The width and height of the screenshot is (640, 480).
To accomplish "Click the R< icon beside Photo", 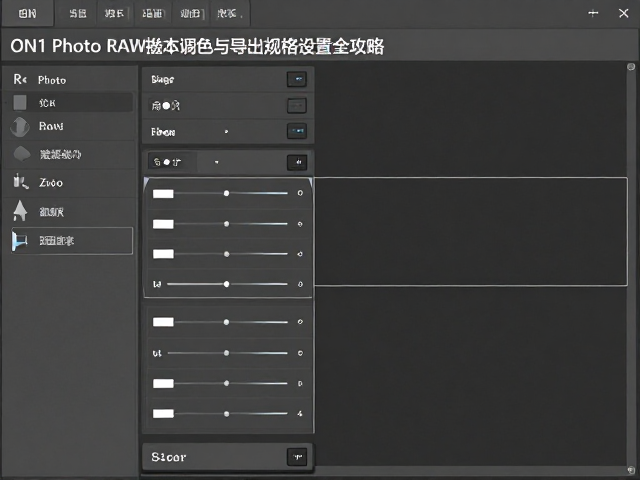I will (x=20, y=79).
